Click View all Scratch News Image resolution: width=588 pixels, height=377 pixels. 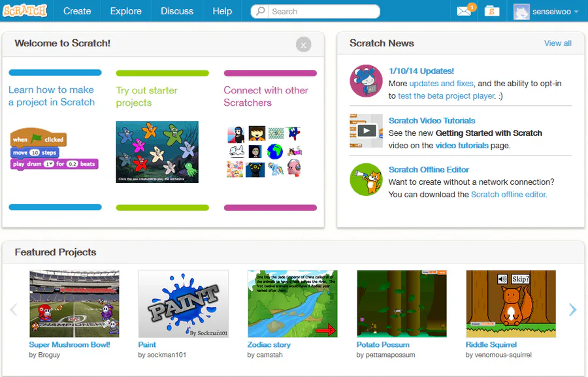[558, 43]
